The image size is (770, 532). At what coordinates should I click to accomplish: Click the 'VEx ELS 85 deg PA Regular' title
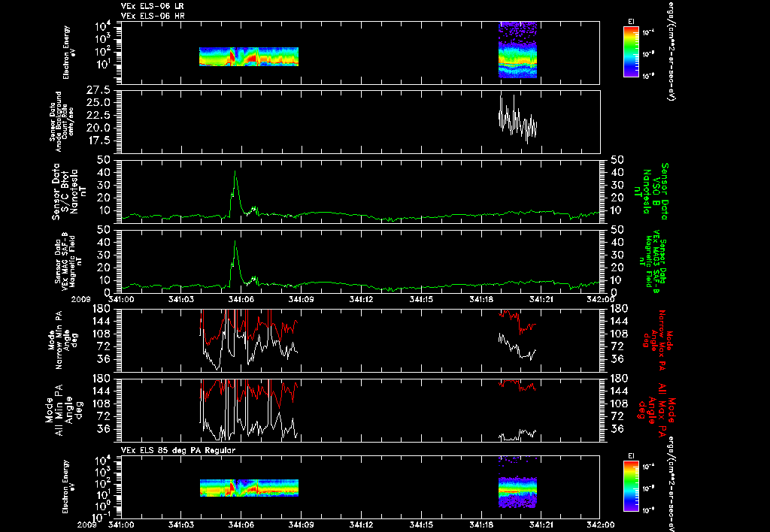coord(178,450)
